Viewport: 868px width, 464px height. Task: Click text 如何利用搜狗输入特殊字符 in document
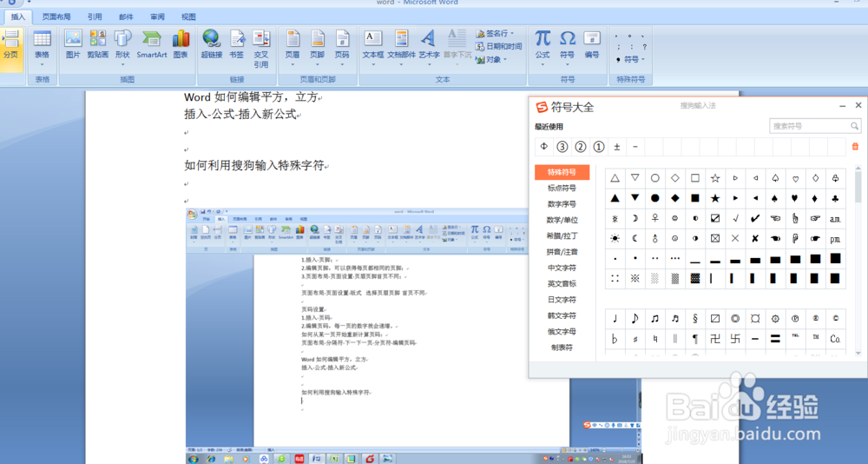(x=254, y=165)
